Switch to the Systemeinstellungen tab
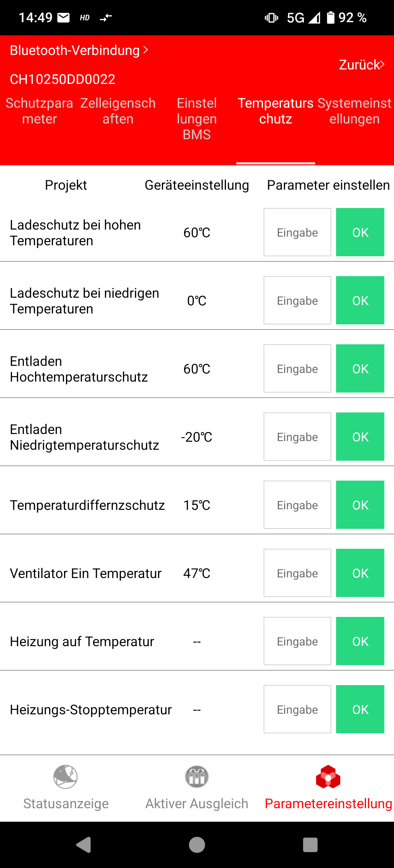The width and height of the screenshot is (394, 868). (354, 111)
